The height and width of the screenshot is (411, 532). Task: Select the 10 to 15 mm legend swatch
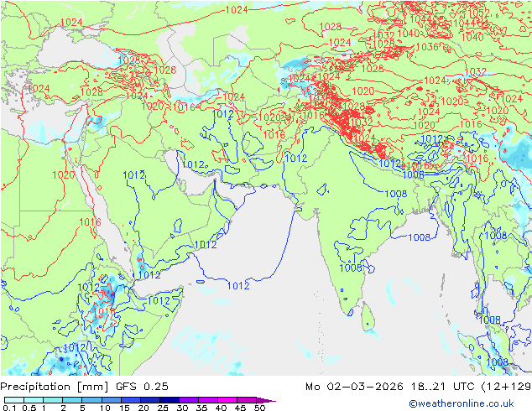(111, 400)
